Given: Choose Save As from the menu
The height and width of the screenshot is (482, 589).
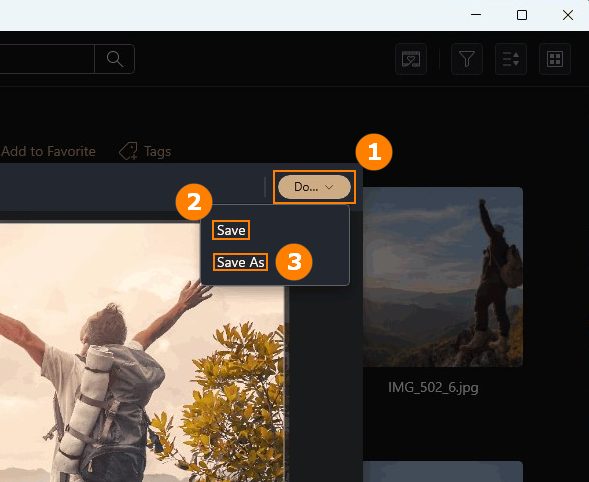Looking at the screenshot, I should point(240,262).
